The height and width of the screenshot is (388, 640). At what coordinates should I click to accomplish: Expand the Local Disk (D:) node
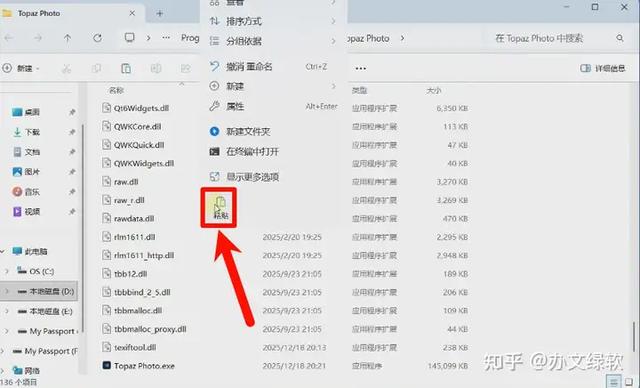(7, 291)
